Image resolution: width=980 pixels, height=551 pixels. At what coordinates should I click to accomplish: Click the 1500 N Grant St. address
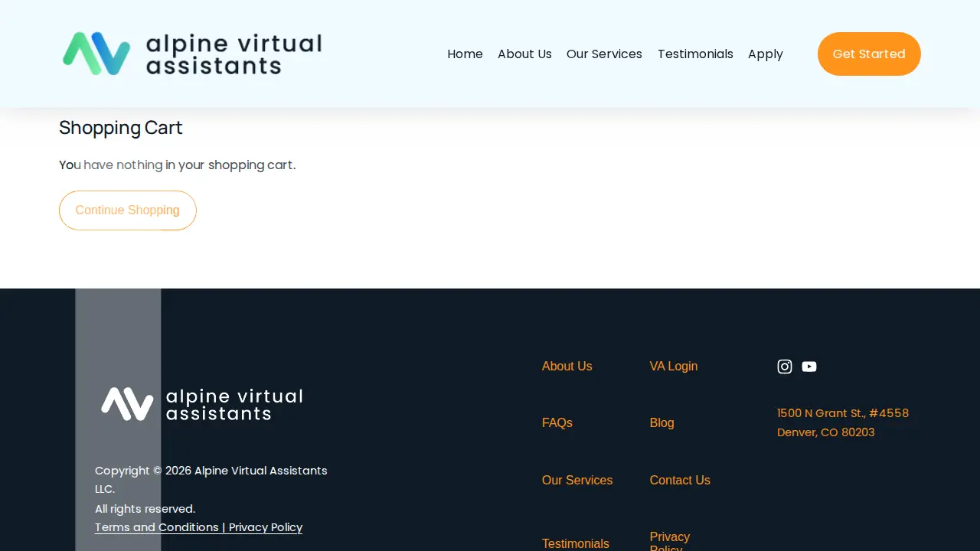point(843,422)
